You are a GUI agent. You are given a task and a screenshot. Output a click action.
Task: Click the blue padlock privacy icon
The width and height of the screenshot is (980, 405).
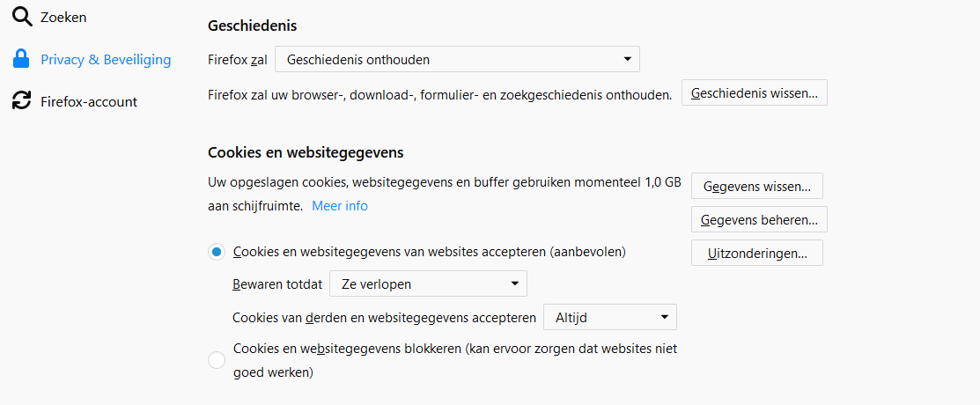(x=21, y=59)
